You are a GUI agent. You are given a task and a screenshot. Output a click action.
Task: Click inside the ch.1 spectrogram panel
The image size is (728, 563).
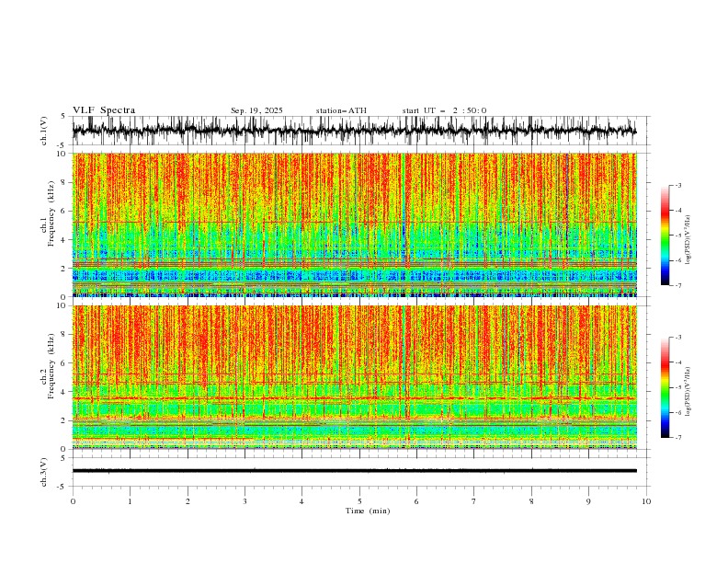tap(354, 224)
